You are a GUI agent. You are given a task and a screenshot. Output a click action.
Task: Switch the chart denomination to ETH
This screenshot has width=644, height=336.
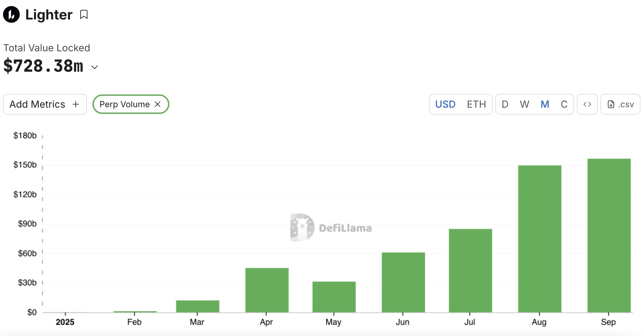(x=476, y=104)
